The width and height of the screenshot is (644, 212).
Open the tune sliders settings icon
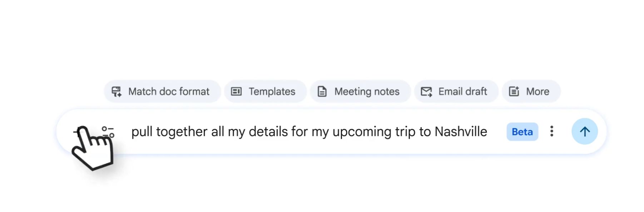coord(108,132)
